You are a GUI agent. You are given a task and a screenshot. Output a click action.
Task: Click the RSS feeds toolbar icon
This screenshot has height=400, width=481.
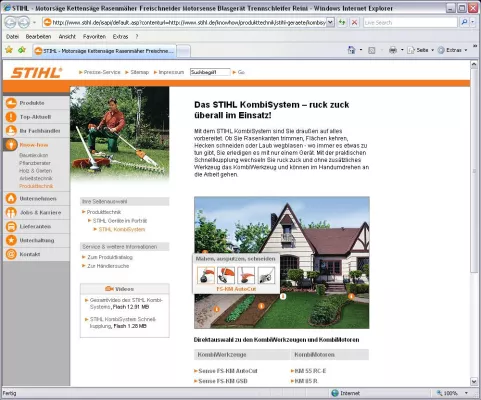coord(372,50)
